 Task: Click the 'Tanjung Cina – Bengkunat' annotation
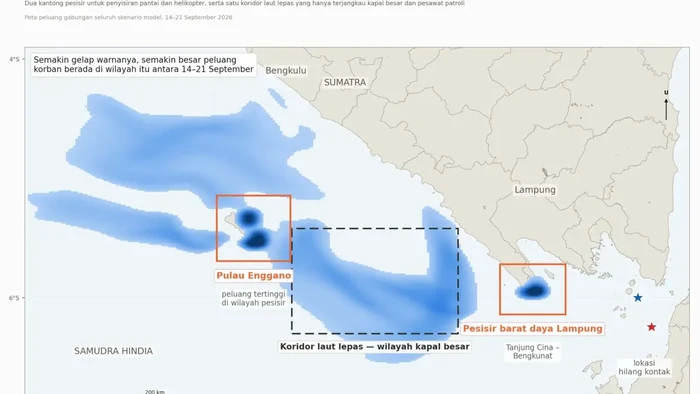click(532, 352)
